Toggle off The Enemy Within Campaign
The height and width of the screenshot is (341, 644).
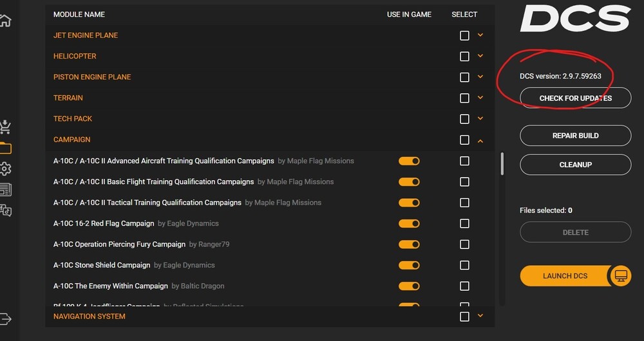pos(409,286)
